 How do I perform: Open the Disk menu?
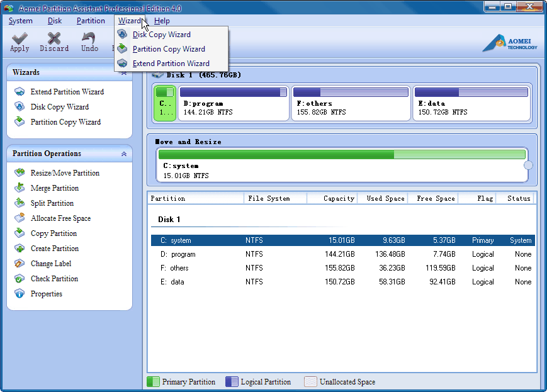pos(55,21)
